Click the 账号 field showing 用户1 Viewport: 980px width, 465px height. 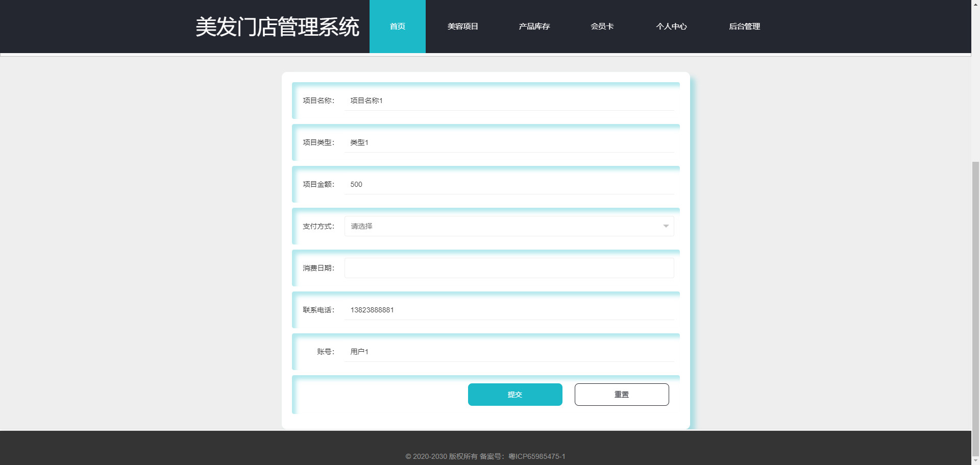(x=509, y=352)
